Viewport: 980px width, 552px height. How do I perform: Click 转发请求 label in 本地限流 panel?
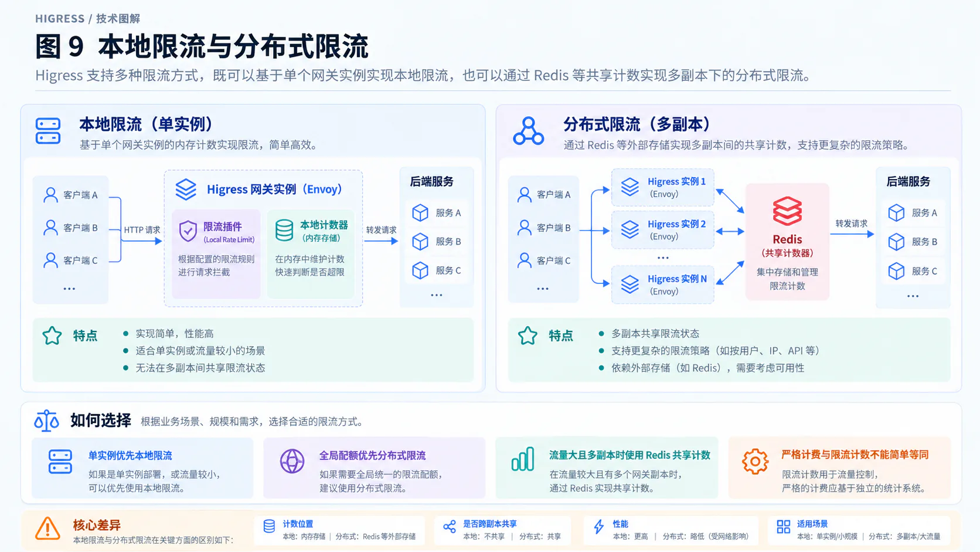point(382,230)
